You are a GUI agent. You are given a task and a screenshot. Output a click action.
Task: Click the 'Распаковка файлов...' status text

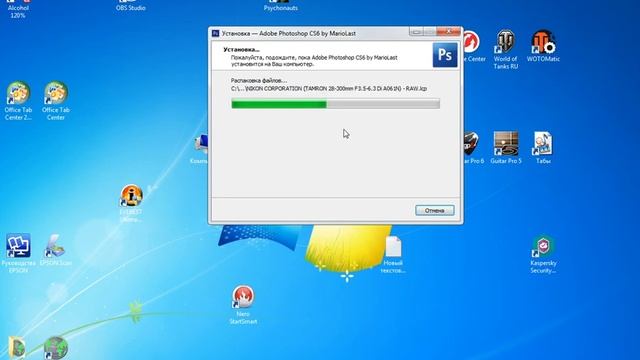coord(259,80)
